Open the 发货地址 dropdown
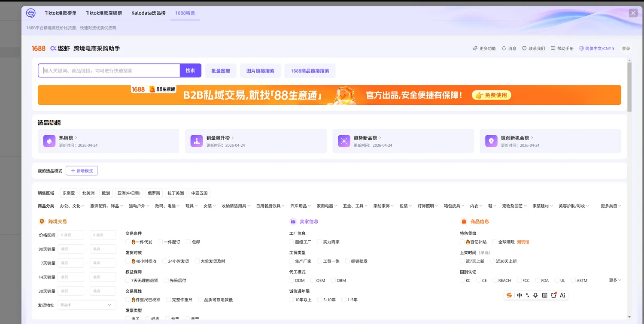This screenshot has height=324, width=644. tap(87, 305)
